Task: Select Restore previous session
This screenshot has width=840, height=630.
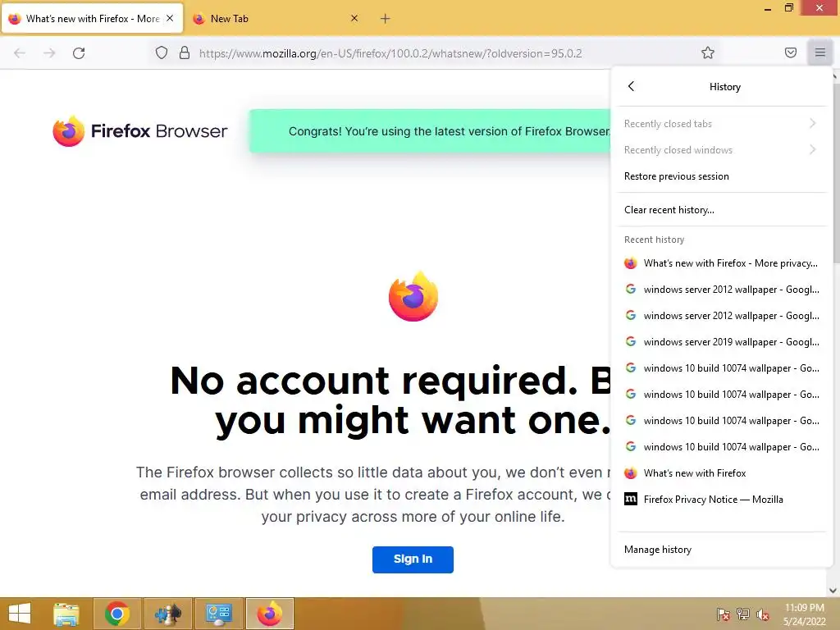Action: (x=722, y=176)
